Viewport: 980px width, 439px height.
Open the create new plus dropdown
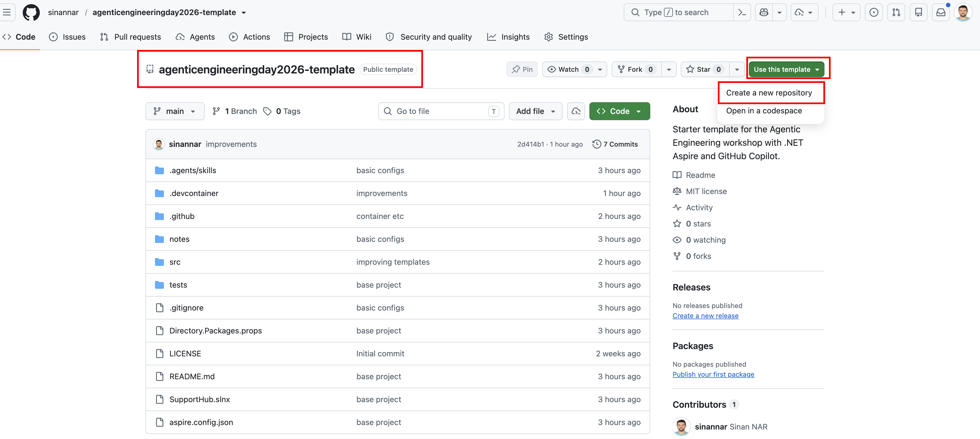click(846, 12)
